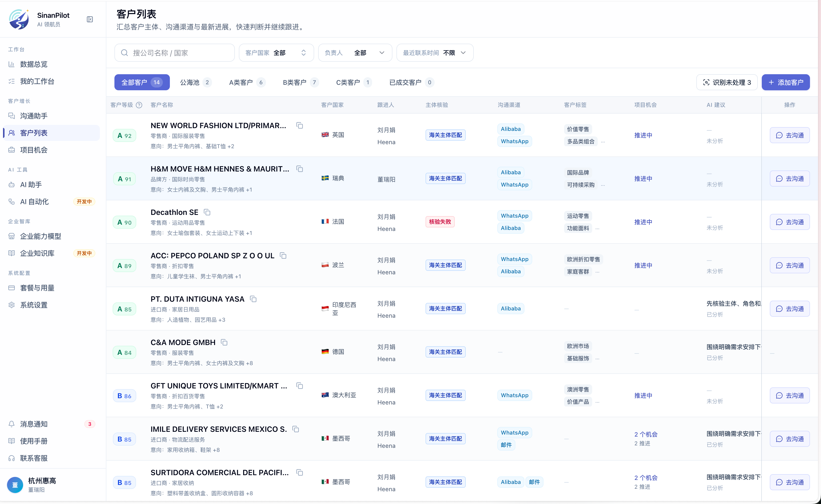Click 去沟通 for Decathlon SE
The image size is (821, 504).
790,222
